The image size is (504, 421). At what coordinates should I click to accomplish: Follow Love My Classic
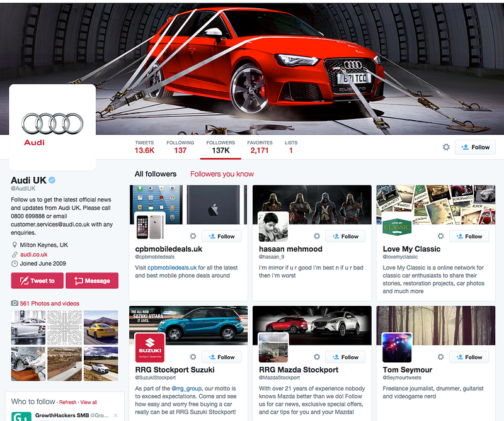tap(469, 237)
